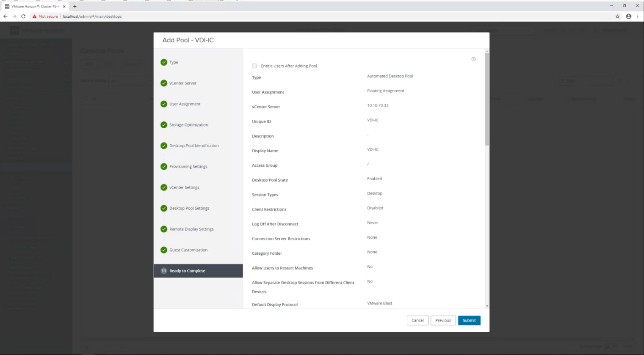Click the Automated Desktop Pool value
The height and width of the screenshot is (355, 644).
click(x=390, y=76)
